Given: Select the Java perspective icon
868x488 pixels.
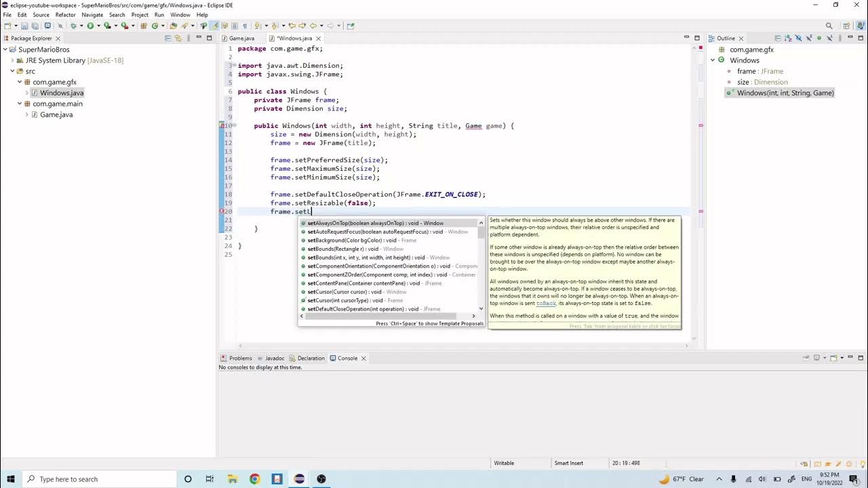Looking at the screenshot, I should pyautogui.click(x=861, y=26).
